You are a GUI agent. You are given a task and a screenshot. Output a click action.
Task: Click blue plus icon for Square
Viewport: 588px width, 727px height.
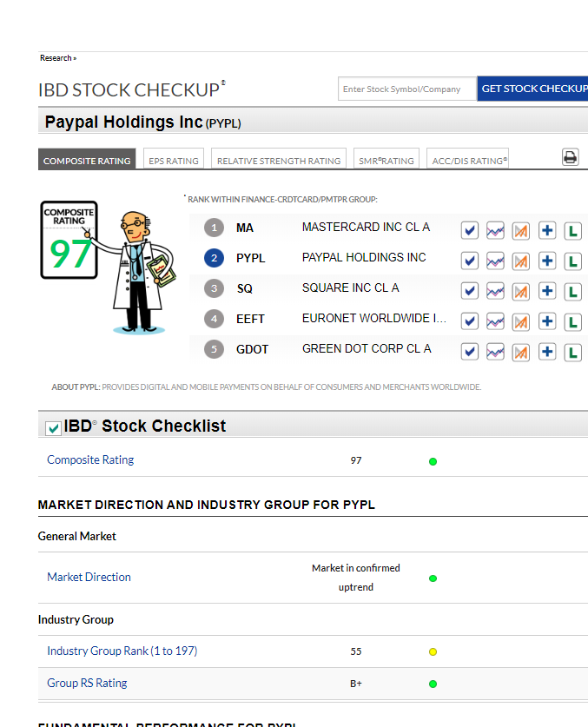[x=547, y=291]
